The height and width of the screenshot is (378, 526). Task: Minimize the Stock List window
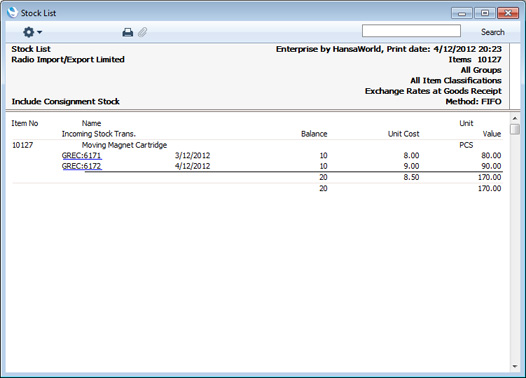coord(462,13)
